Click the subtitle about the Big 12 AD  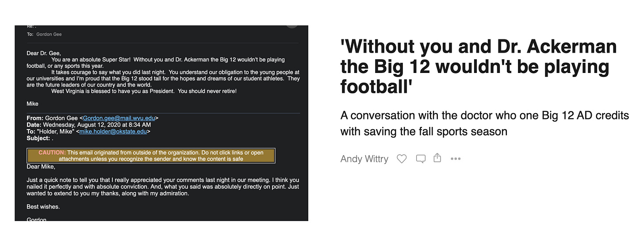485,123
